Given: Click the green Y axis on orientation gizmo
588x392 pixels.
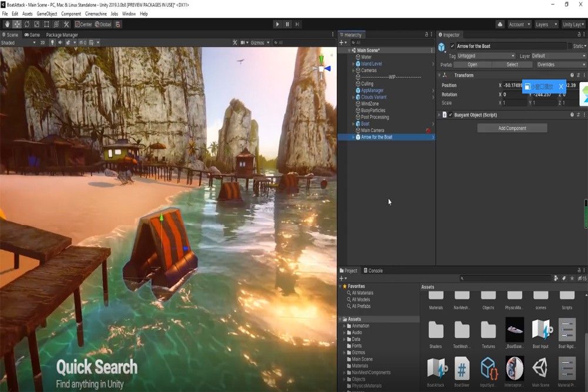Looking at the screenshot, I should 321,58.
